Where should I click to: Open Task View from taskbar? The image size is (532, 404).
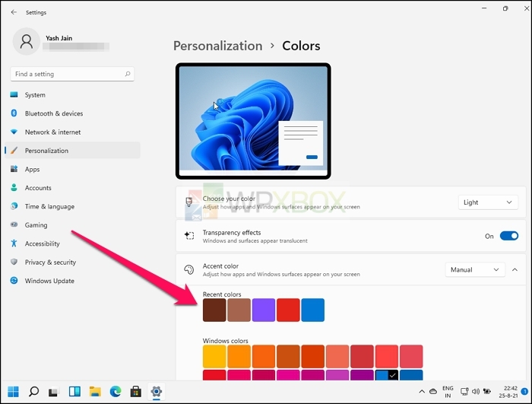[x=53, y=392]
